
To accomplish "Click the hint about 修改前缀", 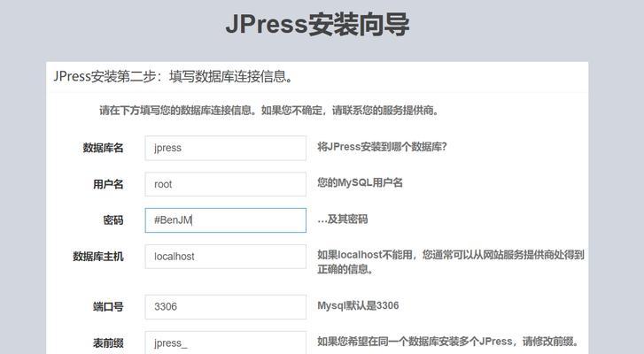I will coord(448,342).
